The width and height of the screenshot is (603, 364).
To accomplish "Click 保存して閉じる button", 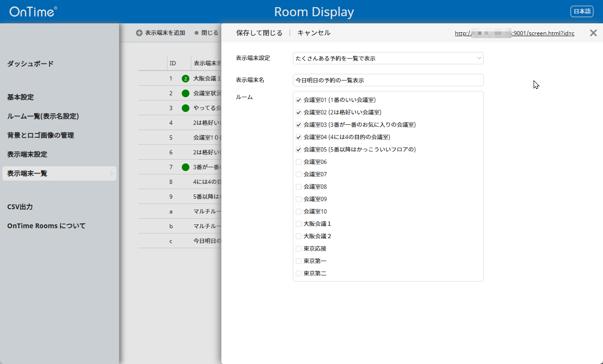I will tap(259, 33).
